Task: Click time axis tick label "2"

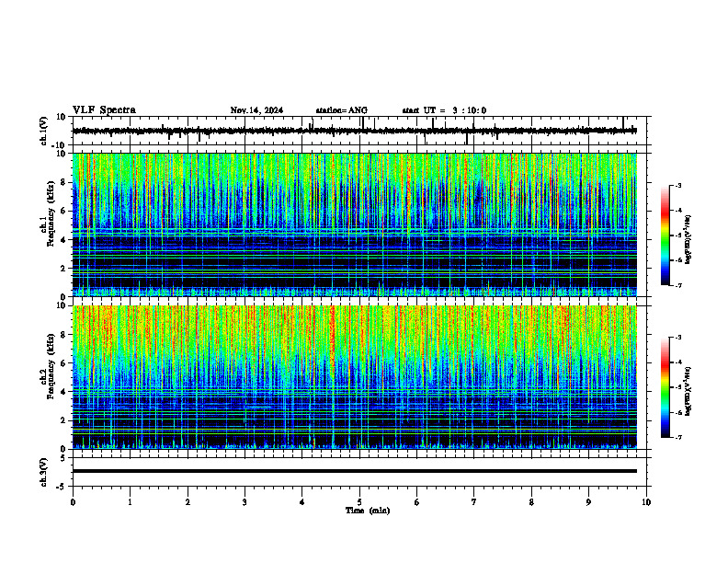Action: click(x=188, y=502)
